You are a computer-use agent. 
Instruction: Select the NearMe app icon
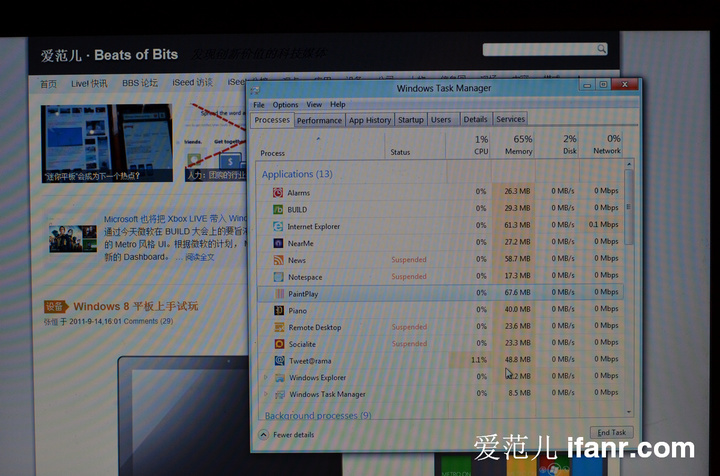pos(278,243)
